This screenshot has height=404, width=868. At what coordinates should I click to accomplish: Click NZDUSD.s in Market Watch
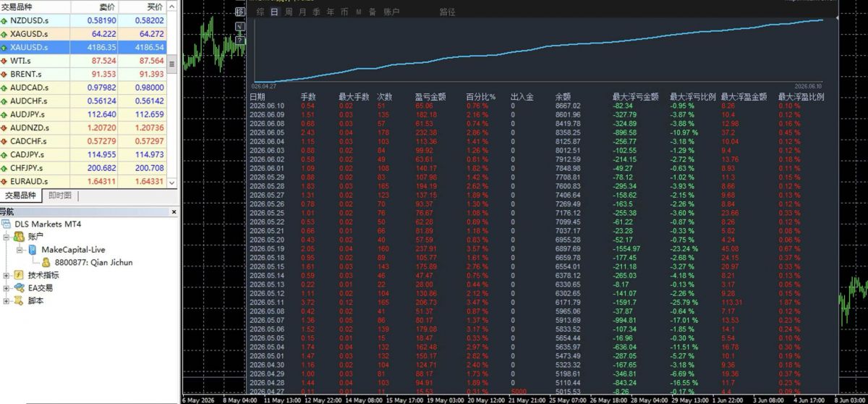click(83, 20)
